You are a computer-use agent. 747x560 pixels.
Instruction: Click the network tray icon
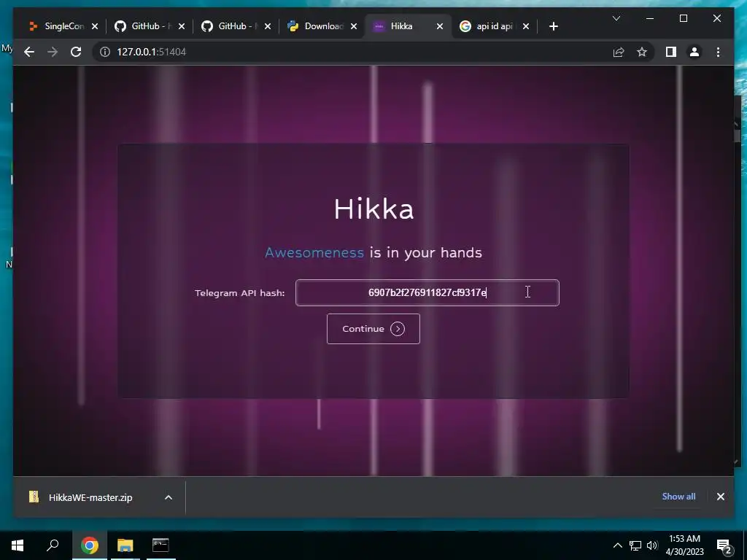(635, 545)
